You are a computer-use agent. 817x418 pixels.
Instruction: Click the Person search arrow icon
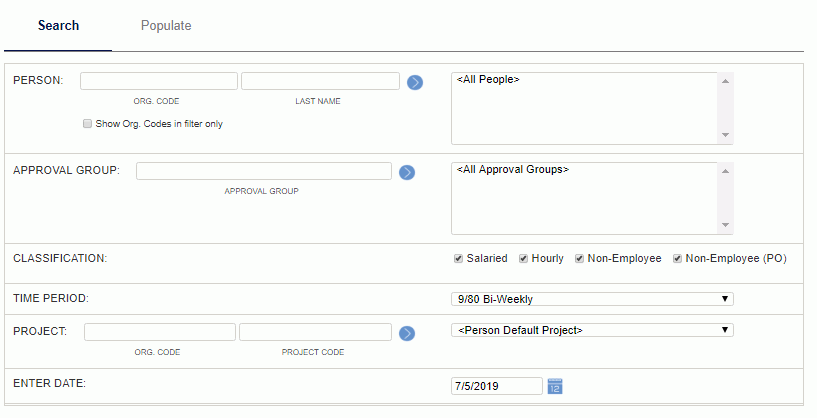tap(415, 82)
